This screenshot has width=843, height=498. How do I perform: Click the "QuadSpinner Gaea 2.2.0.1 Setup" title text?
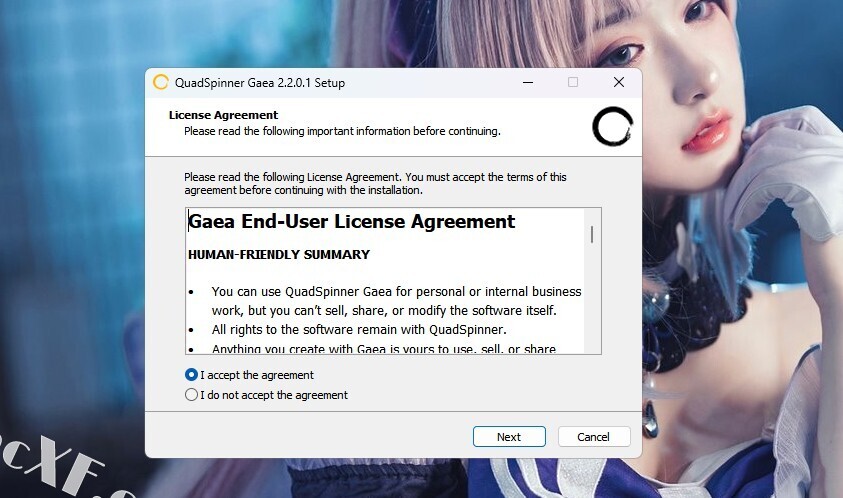(260, 83)
